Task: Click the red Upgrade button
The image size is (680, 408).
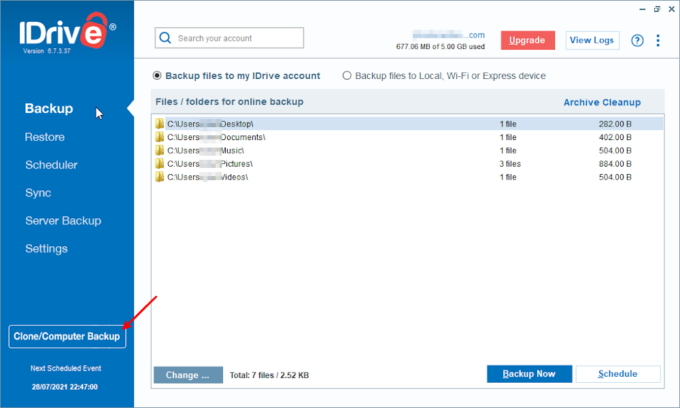Action: coord(528,40)
